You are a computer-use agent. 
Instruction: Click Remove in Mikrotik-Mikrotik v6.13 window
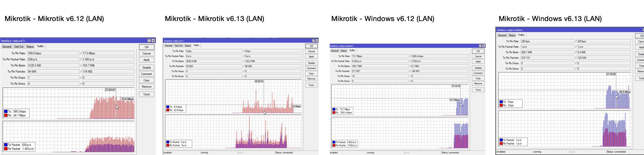coord(311,79)
